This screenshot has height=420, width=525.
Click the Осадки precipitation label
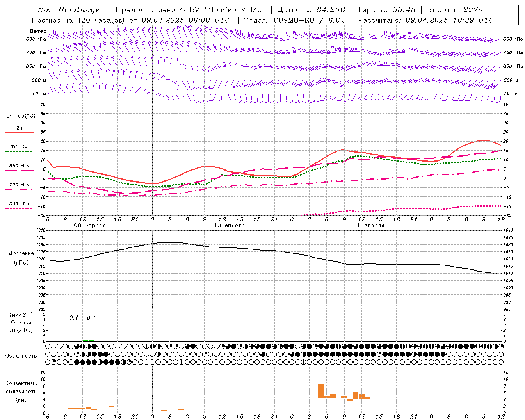click(x=21, y=322)
